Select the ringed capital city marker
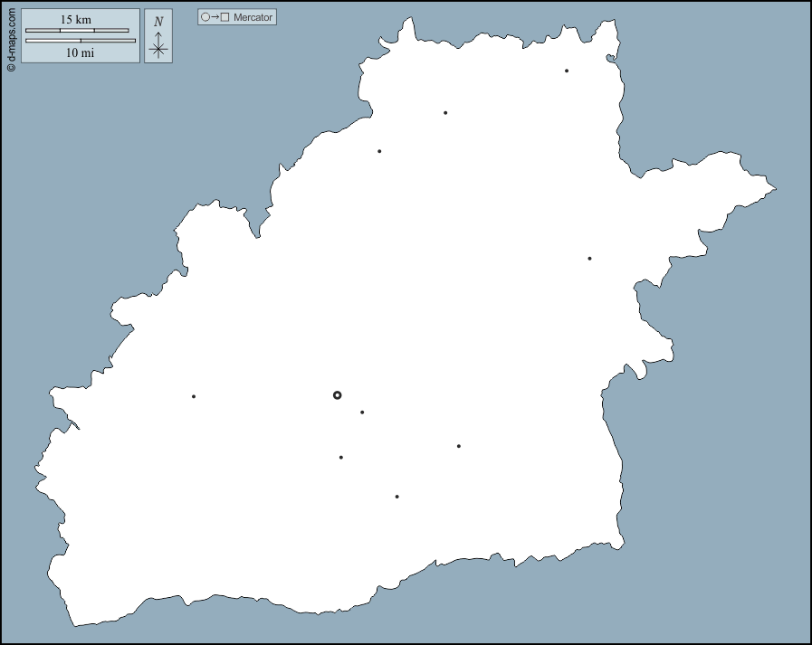Image resolution: width=812 pixels, height=645 pixels. point(338,395)
